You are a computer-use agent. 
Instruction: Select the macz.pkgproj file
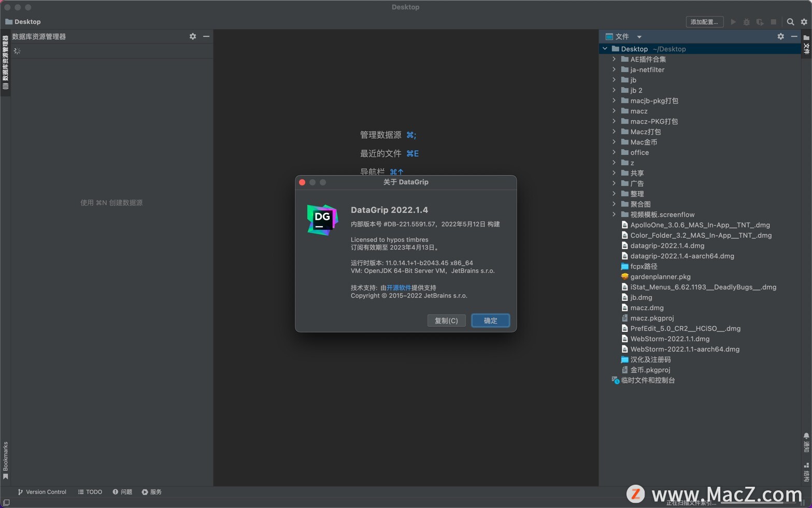[x=648, y=318]
